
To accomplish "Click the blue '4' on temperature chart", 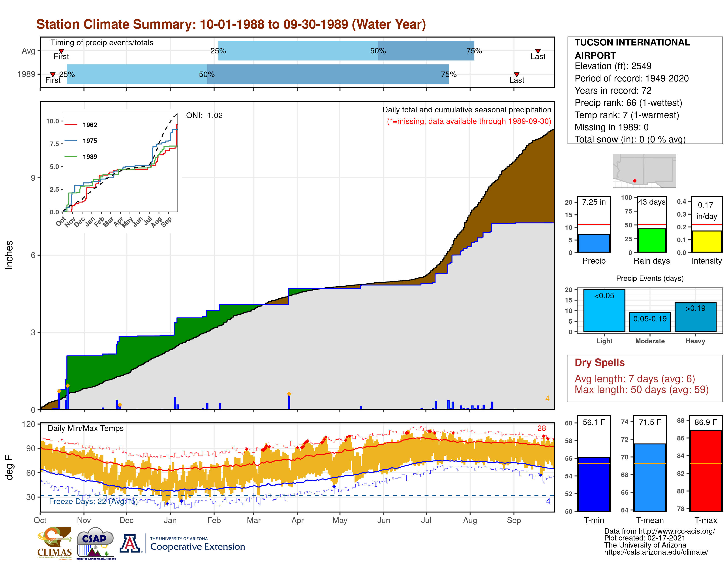I will (x=548, y=501).
